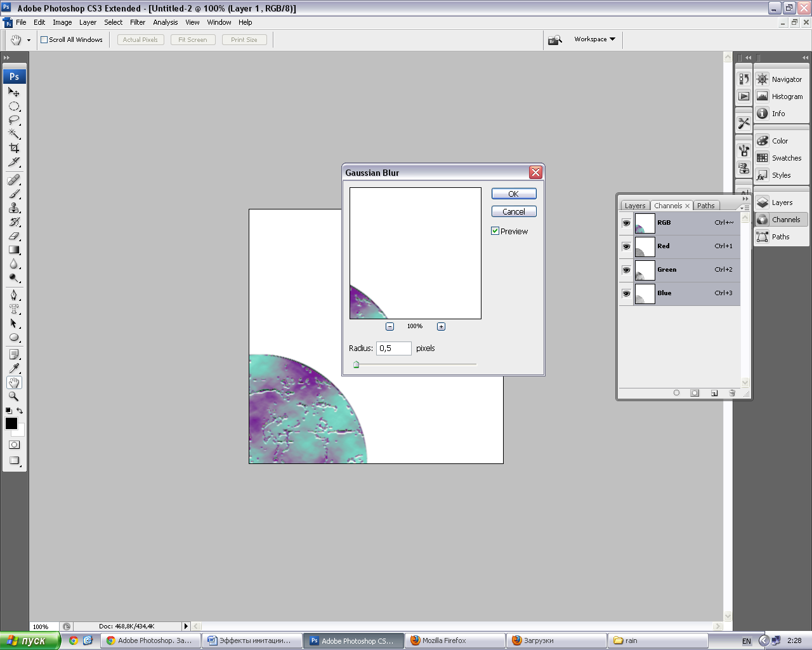This screenshot has width=812, height=650.
Task: Cancel the Gaussian Blur dialog
Action: pyautogui.click(x=514, y=212)
